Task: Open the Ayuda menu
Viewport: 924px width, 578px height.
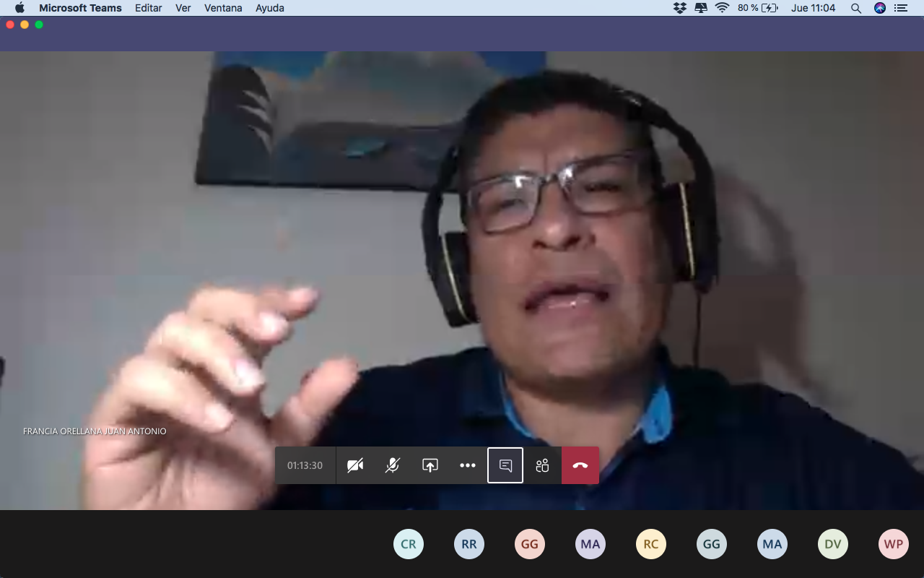Action: click(270, 8)
